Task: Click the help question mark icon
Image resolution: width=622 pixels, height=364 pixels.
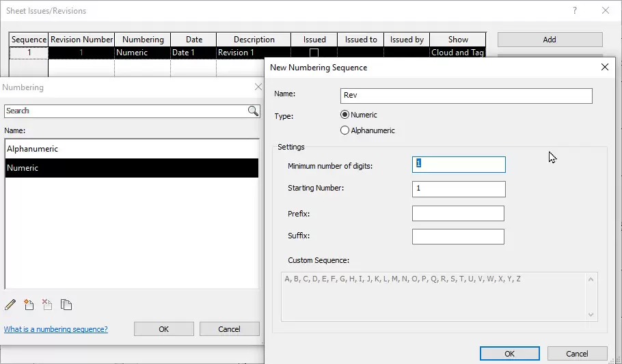Action: pyautogui.click(x=575, y=11)
